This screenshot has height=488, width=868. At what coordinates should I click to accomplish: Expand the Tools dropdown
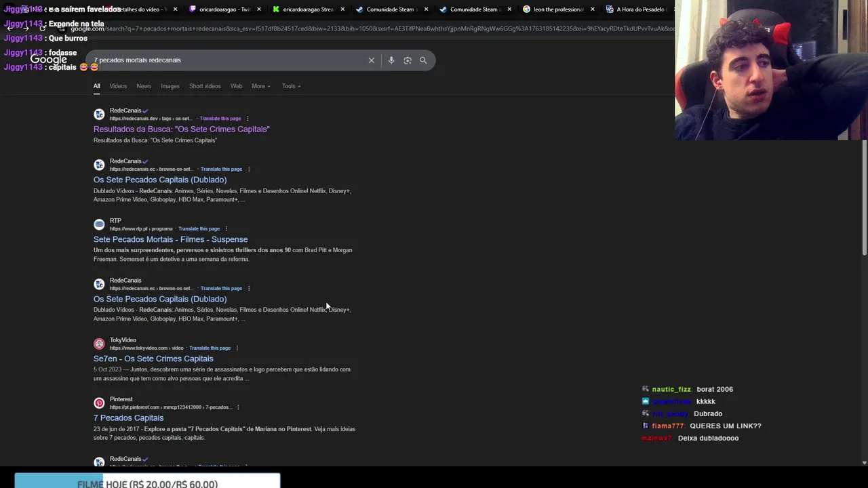(x=292, y=86)
